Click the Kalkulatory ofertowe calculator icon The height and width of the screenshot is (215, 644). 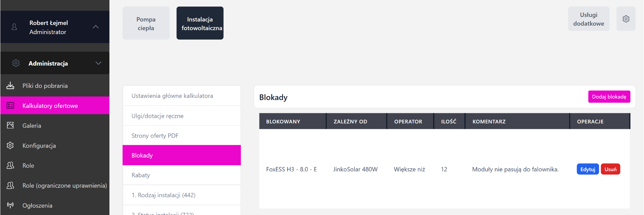point(10,105)
